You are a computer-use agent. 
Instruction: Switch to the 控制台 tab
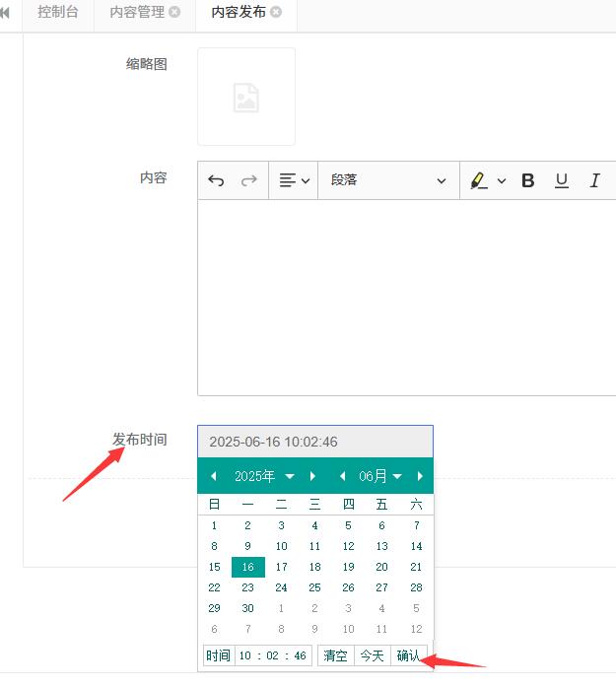[x=58, y=12]
